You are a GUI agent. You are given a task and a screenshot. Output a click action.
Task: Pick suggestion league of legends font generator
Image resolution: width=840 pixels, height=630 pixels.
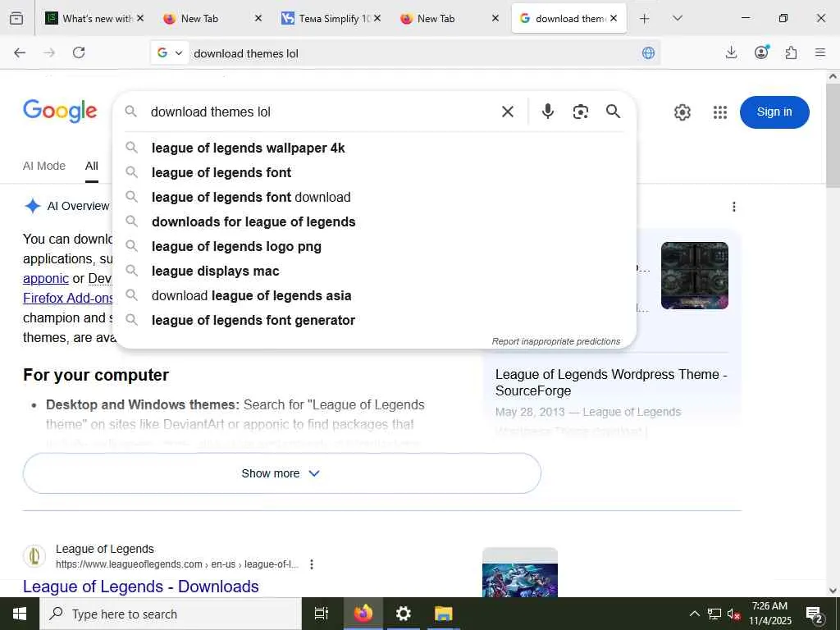coord(374,321)
